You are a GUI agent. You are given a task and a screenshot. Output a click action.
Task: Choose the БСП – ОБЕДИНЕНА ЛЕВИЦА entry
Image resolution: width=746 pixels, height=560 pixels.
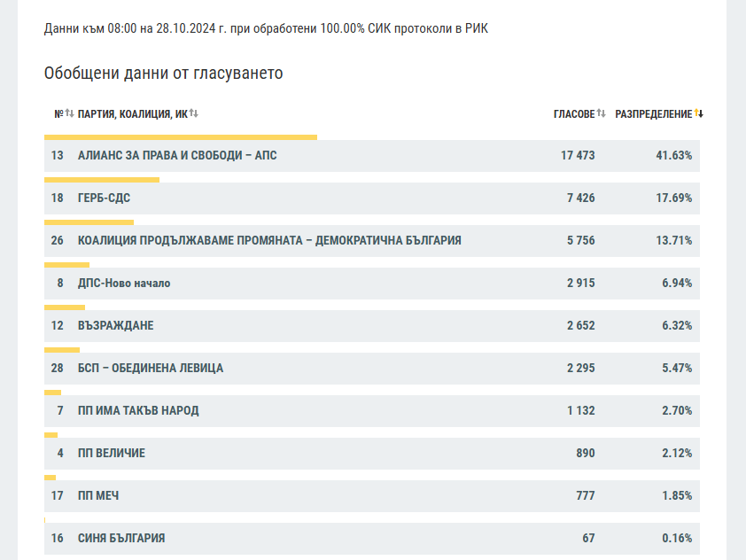(151, 369)
